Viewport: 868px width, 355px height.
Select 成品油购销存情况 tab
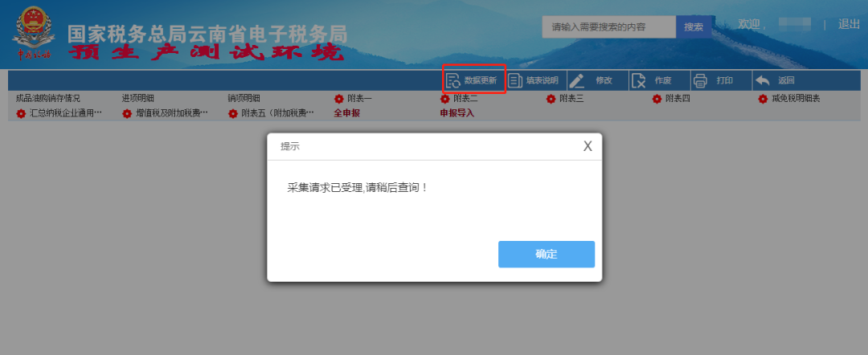click(48, 99)
